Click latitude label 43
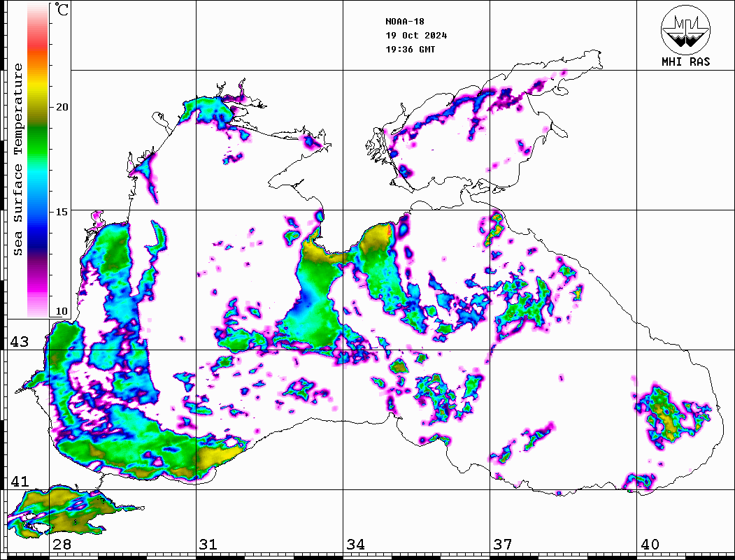 coord(20,342)
